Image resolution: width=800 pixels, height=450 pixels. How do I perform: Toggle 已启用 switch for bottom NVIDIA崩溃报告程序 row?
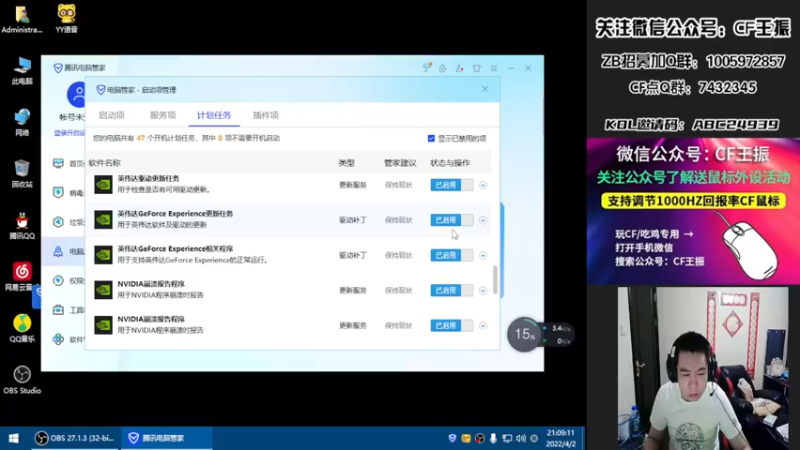pyautogui.click(x=452, y=326)
